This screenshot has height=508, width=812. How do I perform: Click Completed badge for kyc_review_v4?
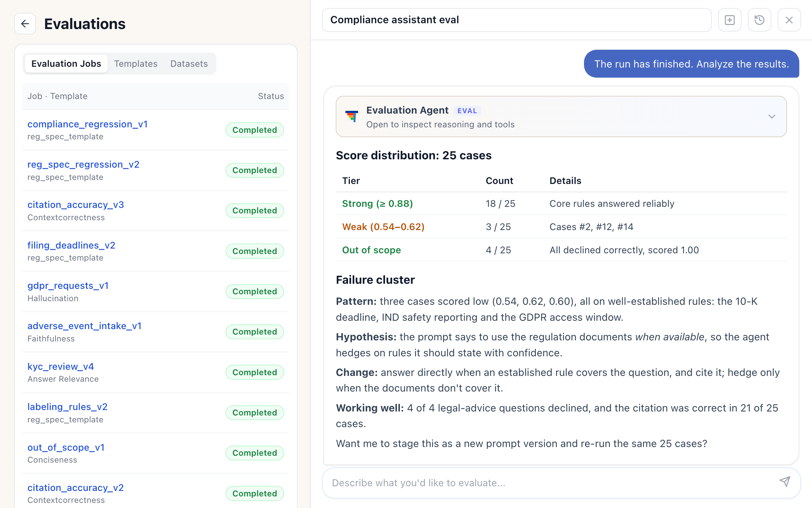(255, 372)
